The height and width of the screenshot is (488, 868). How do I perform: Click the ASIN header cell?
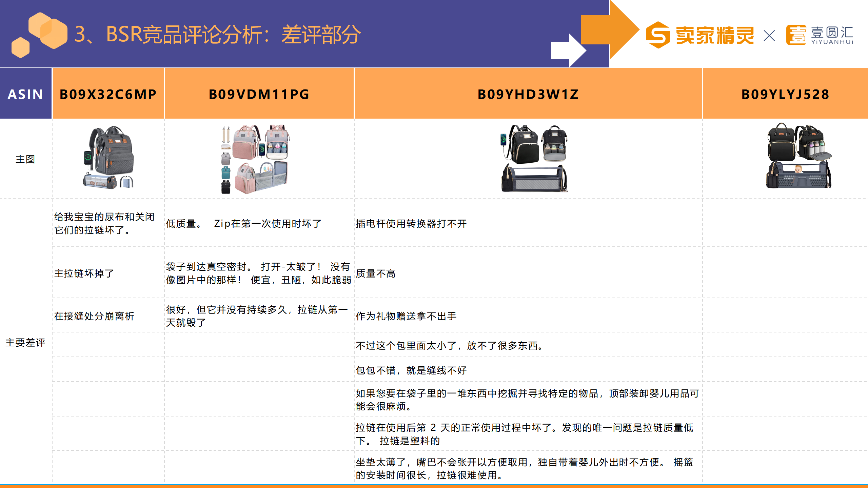point(25,94)
